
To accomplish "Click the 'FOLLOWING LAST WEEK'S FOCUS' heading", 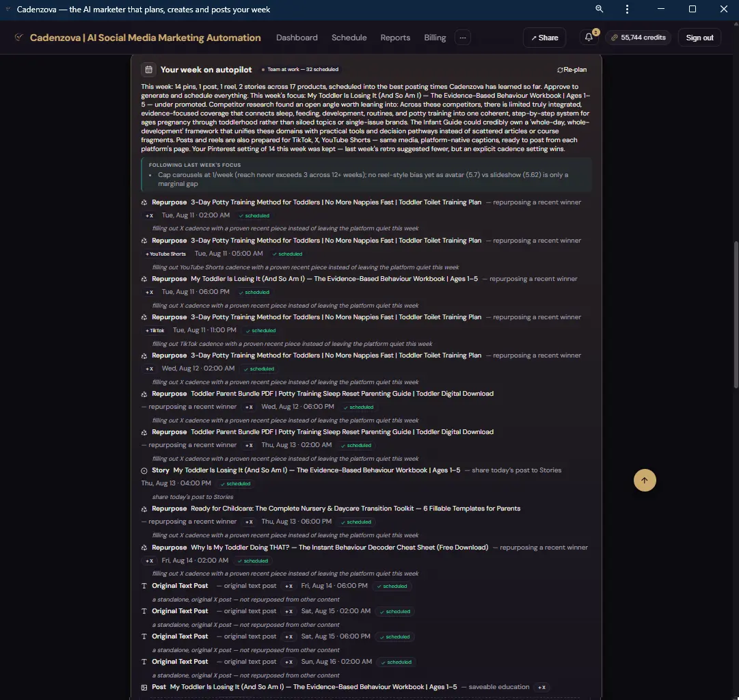I will (195, 165).
